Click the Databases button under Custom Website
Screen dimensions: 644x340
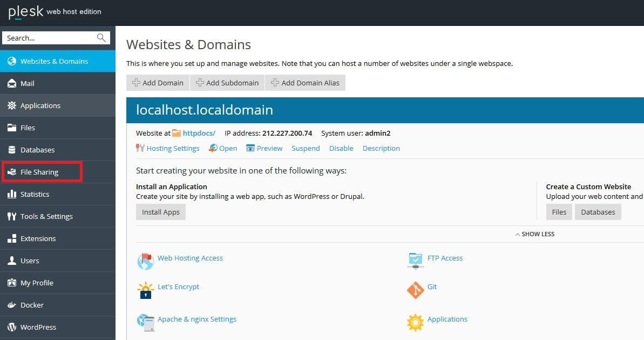click(x=598, y=212)
